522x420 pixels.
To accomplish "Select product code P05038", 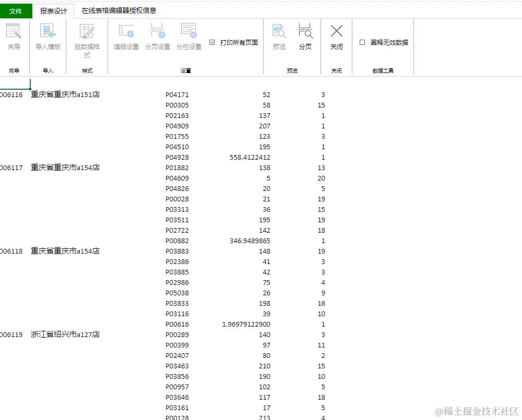I will point(177,293).
